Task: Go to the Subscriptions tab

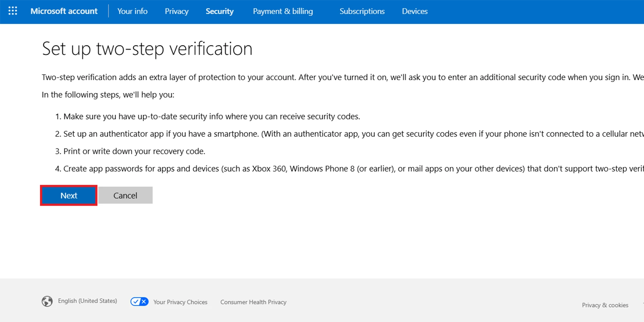Action: point(362,11)
